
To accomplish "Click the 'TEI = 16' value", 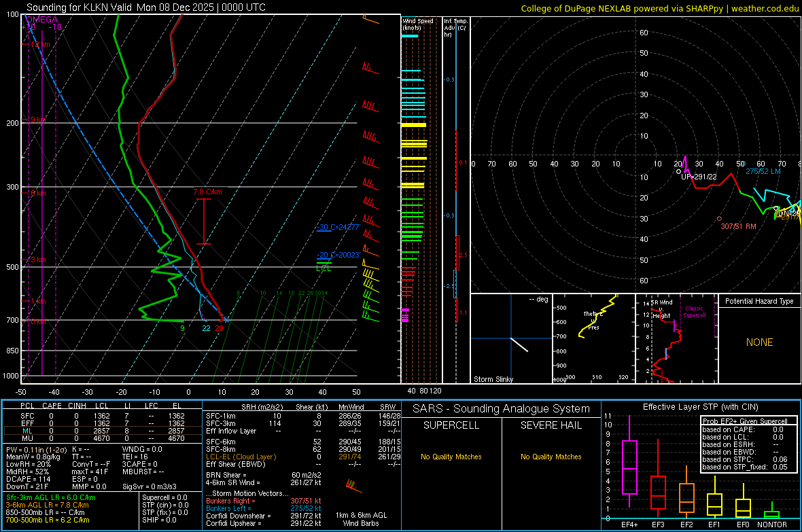I will pos(135,457).
